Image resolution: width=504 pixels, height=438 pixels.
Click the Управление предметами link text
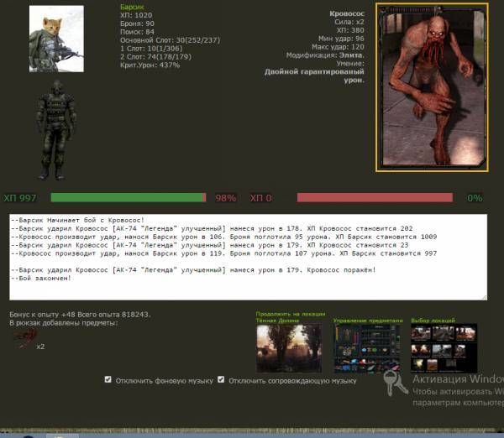(x=367, y=320)
